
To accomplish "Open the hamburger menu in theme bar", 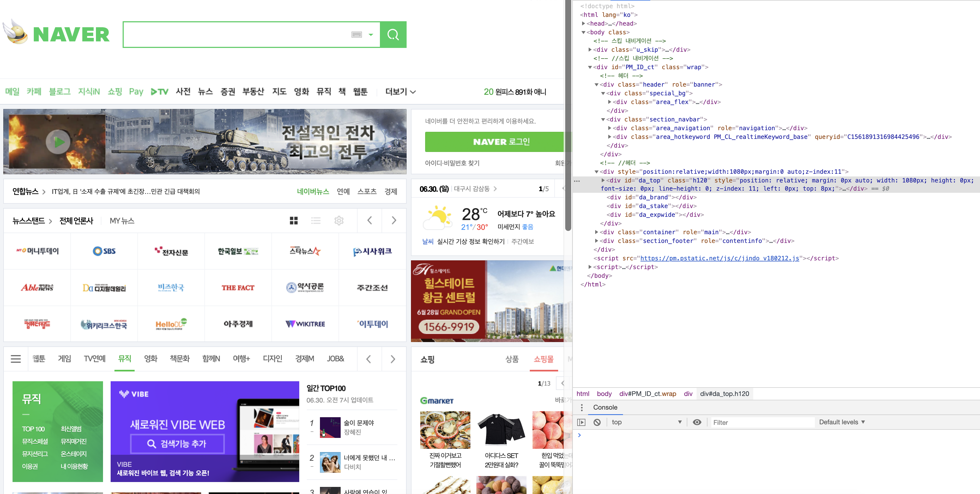I will click(16, 359).
